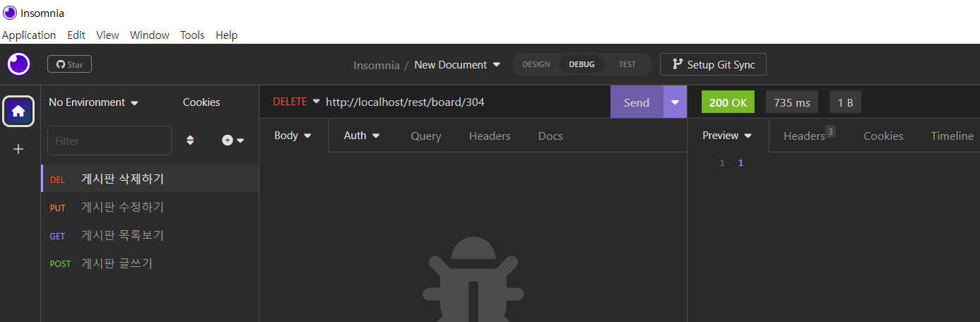Open the Body type dropdown tab
The width and height of the screenshot is (980, 322).
(x=293, y=136)
